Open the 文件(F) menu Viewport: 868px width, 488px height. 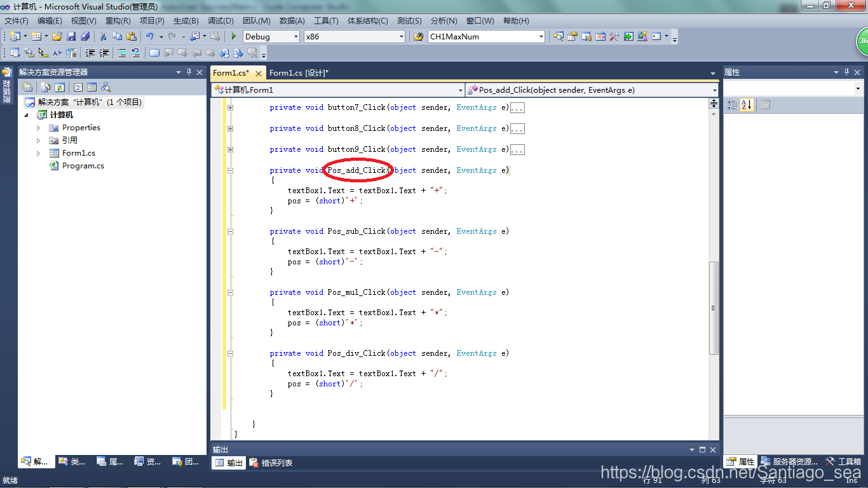(x=17, y=21)
